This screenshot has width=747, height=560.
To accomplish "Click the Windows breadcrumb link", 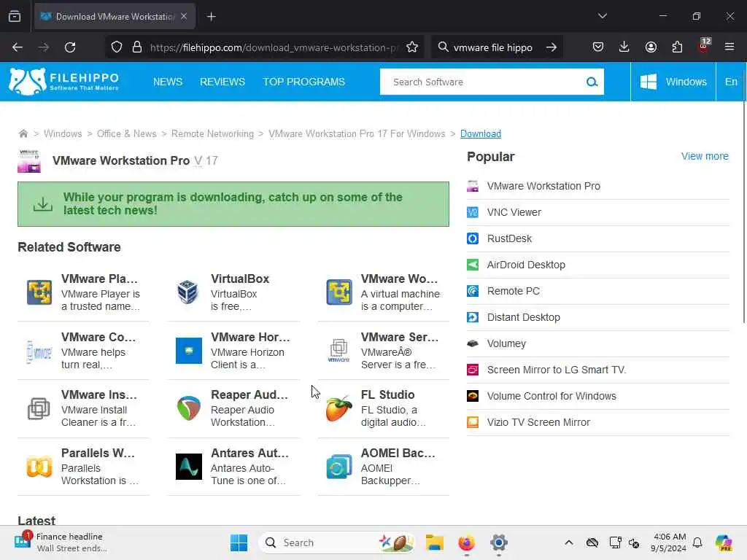I will click(x=63, y=134).
